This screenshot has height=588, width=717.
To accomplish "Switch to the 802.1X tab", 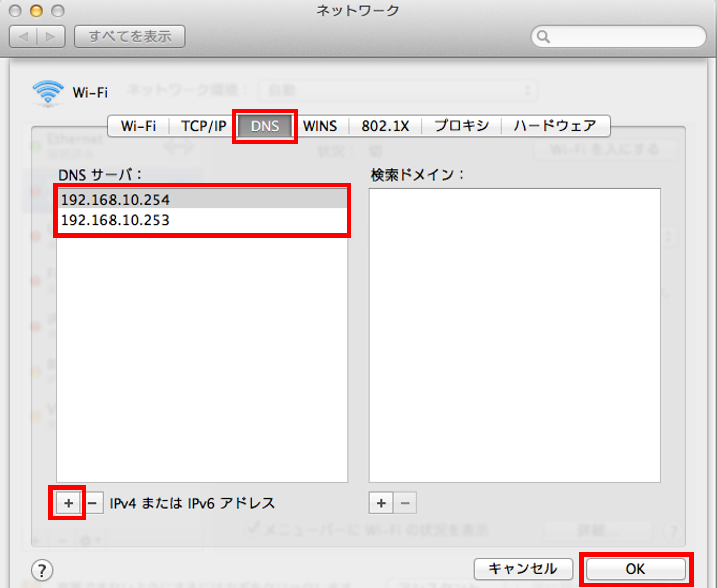I will [x=385, y=126].
